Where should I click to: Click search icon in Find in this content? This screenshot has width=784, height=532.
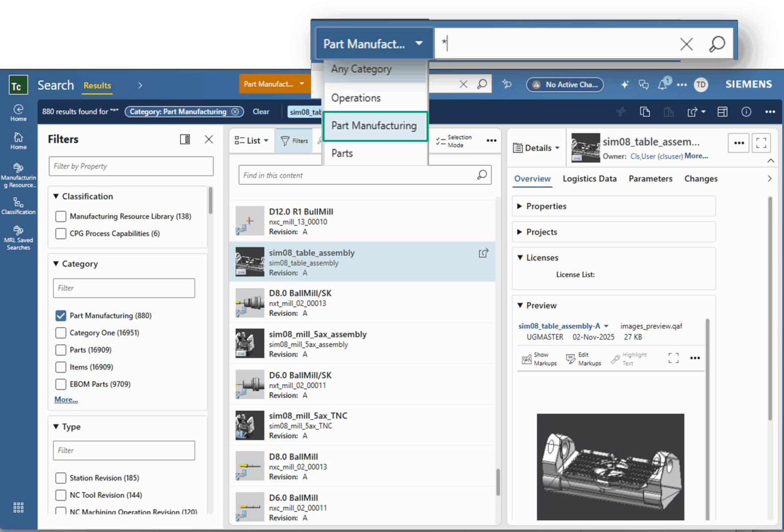coord(482,175)
